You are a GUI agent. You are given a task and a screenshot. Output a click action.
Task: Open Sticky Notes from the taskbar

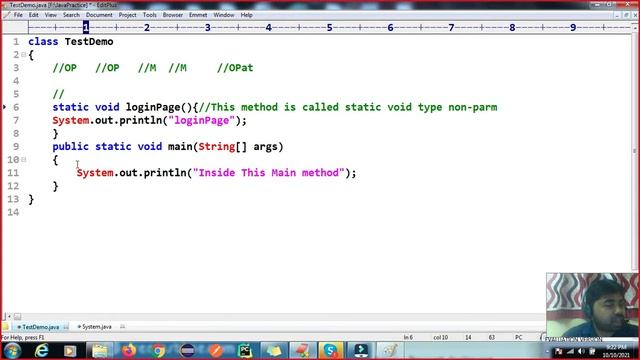(x=274, y=351)
